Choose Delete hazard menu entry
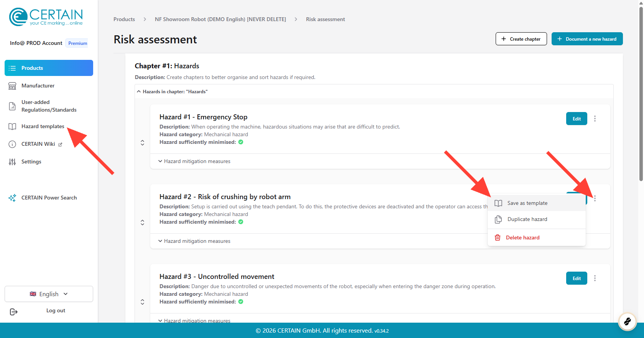Screen dimensions: 644x338 [x=537, y=237]
